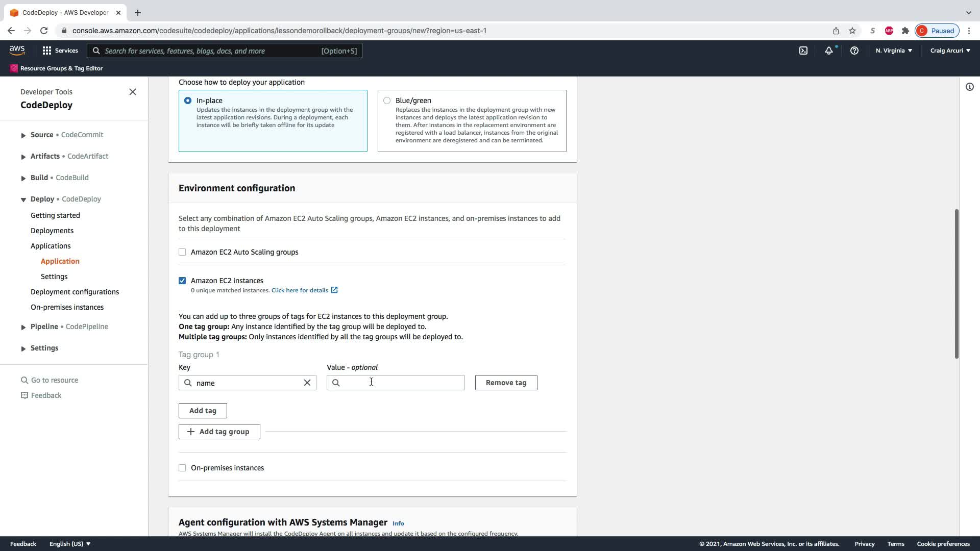Click the help question mark icon
Viewport: 980px width, 551px height.
pos(854,51)
